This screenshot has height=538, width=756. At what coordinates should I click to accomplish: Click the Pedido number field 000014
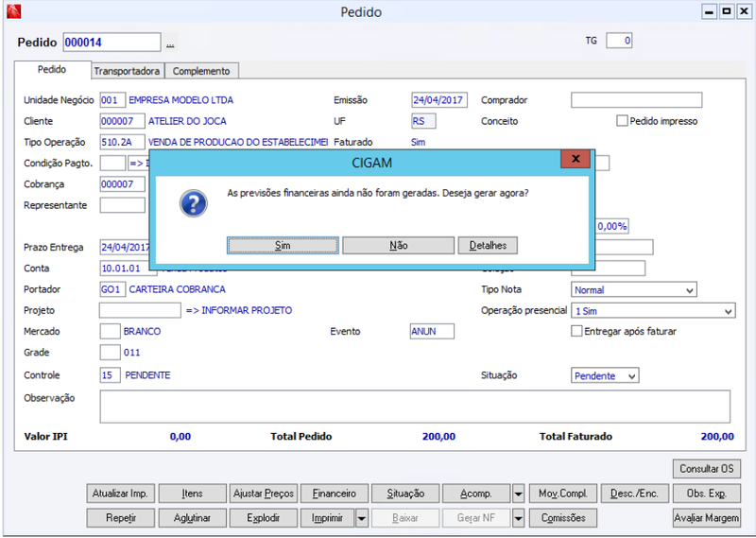pos(112,43)
